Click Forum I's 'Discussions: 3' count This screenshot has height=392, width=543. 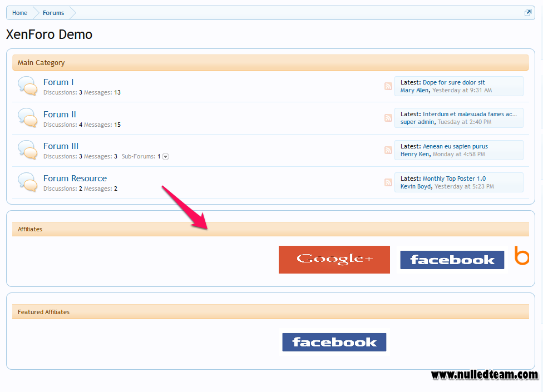[63, 92]
